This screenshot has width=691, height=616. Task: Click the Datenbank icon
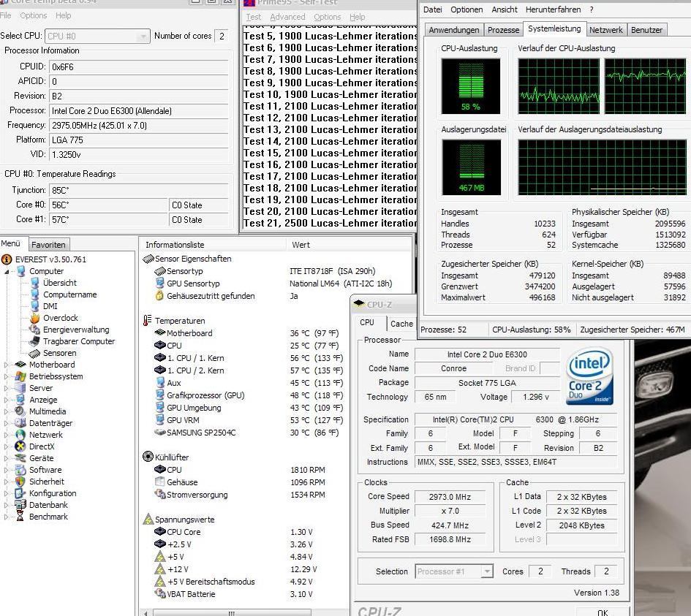click(20, 505)
